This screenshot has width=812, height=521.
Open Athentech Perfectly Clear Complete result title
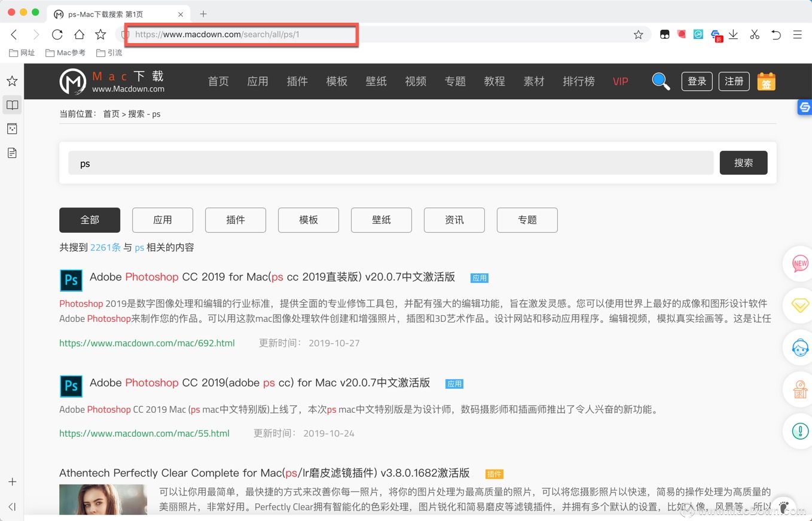264,473
